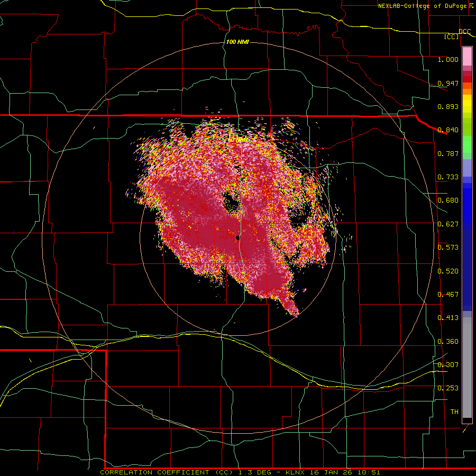Screen dimensions: 476x476
Task: Select the 1.000 scale value
Action: coord(448,59)
